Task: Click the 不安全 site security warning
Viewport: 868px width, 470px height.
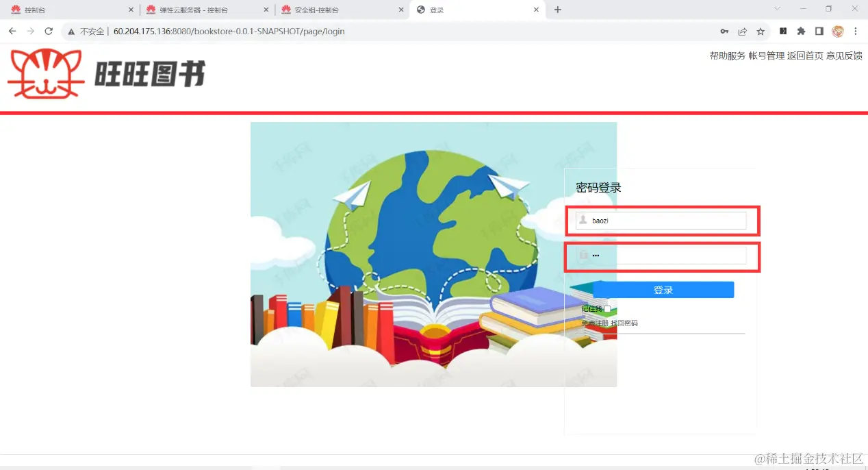Action: pos(86,32)
